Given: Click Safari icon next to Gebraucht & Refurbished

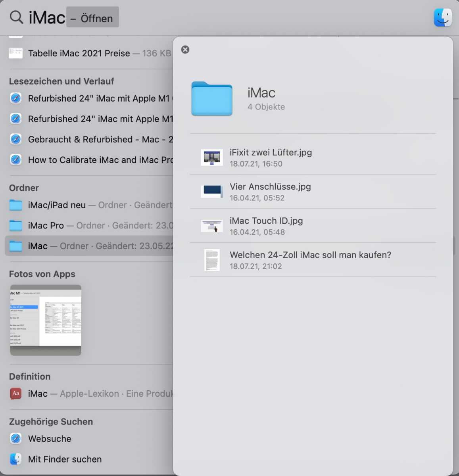Looking at the screenshot, I should point(16,140).
